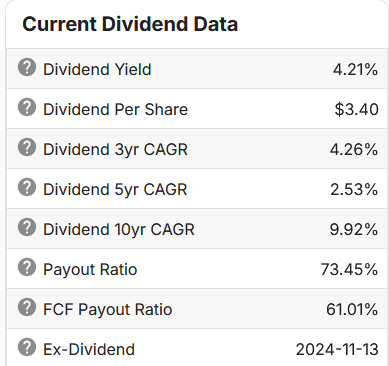The height and width of the screenshot is (366, 389).
Task: Click the help icon beside FCF Payout Ratio
Action: coord(27,307)
